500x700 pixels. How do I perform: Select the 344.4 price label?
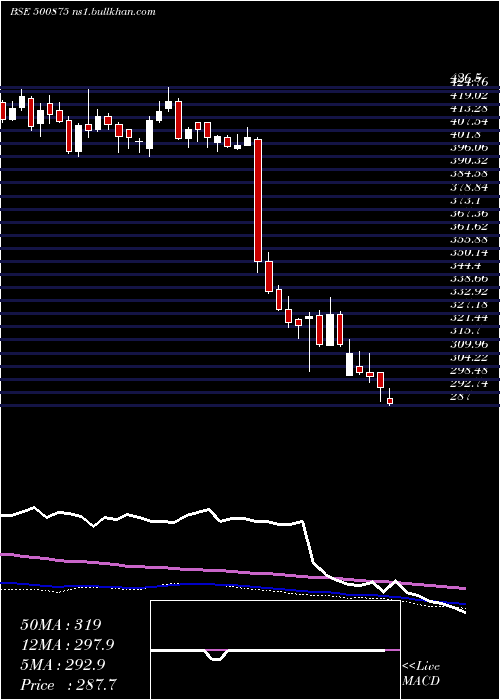click(x=467, y=265)
